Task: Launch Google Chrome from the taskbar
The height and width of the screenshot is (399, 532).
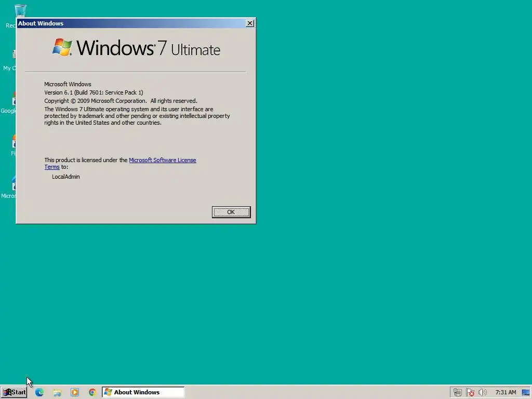Action: (92, 392)
